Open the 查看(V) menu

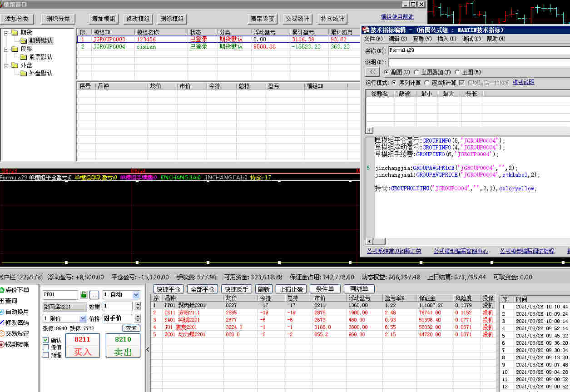coord(422,39)
